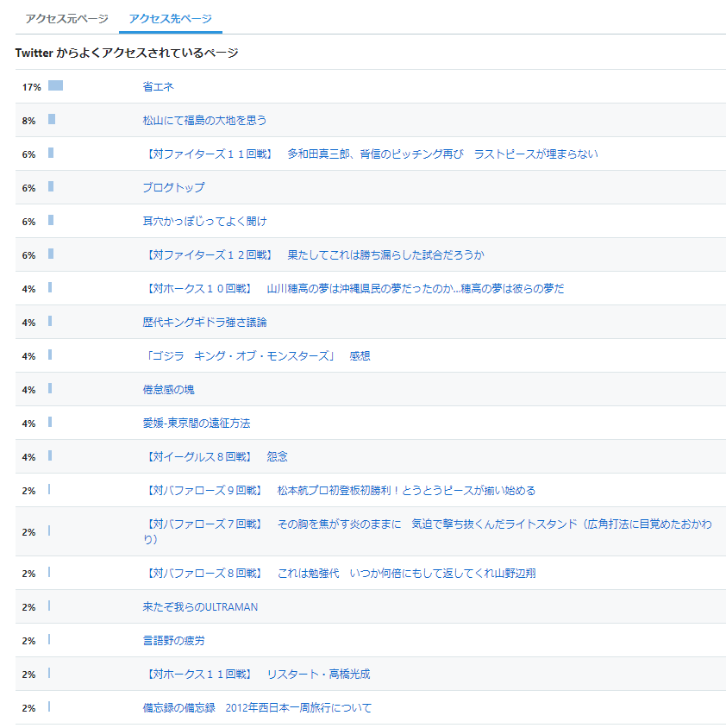Viewport: 726px width, 728px height.
Task: Select the アクセス先ページ tab
Action: click(171, 19)
